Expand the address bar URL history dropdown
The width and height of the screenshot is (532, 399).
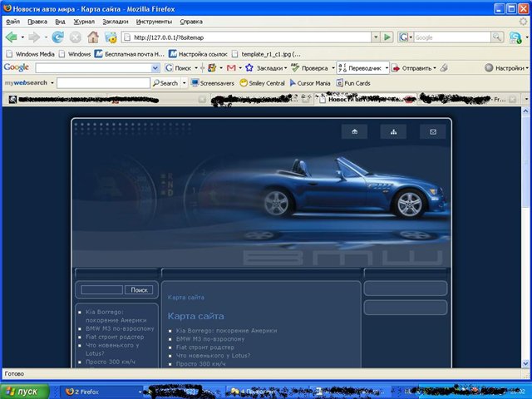pos(374,37)
